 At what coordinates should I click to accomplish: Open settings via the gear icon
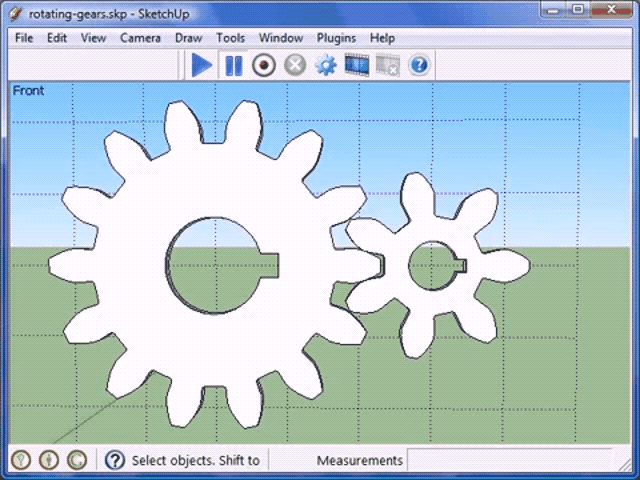coord(326,66)
